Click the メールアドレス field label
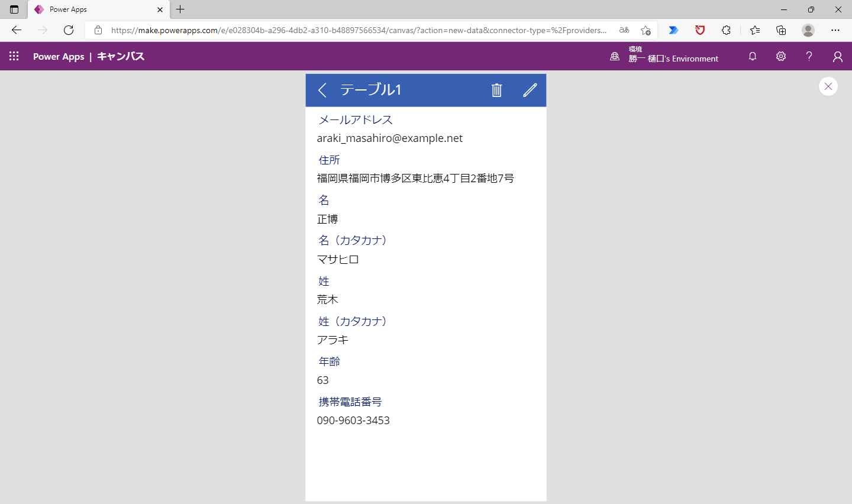852x504 pixels. pos(356,120)
